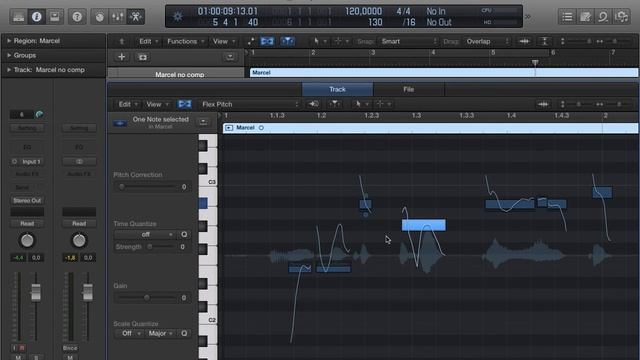The image size is (640, 360).
Task: Toggle Catch Playhead button in Tracks area
Action: (x=288, y=41)
